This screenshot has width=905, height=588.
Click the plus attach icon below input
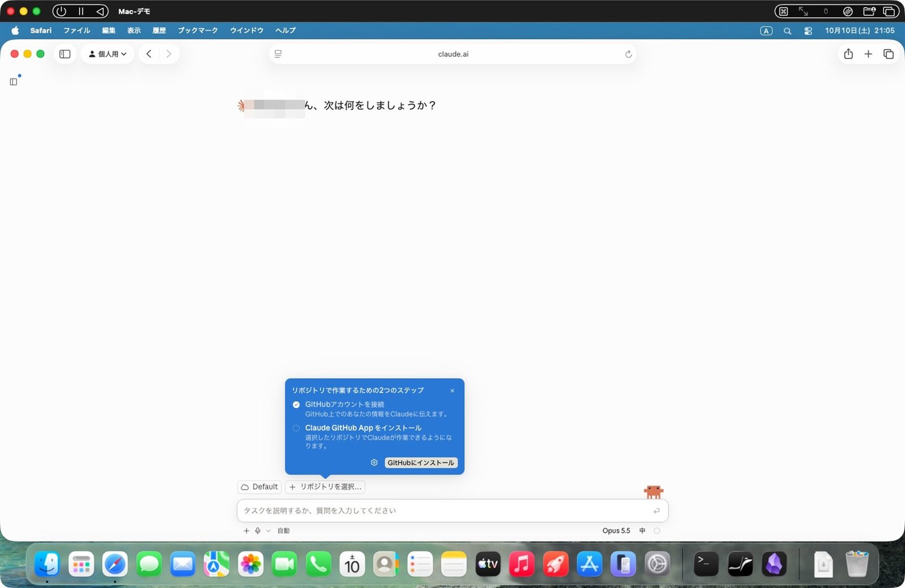(246, 531)
